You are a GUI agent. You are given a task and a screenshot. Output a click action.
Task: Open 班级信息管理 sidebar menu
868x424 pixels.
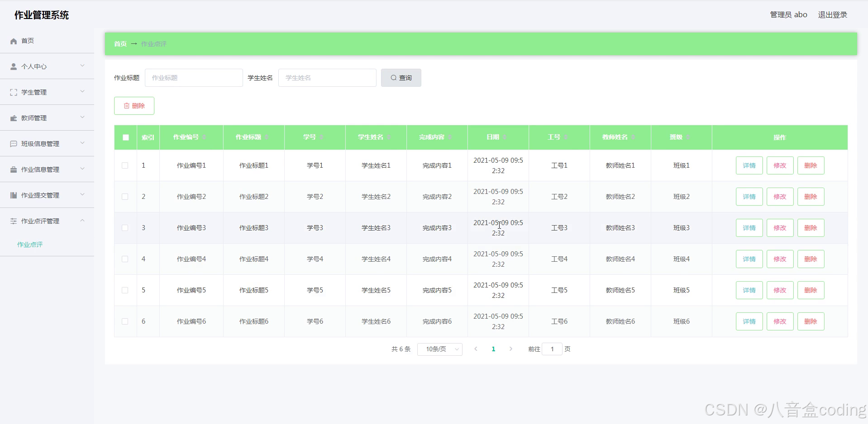[x=47, y=144]
